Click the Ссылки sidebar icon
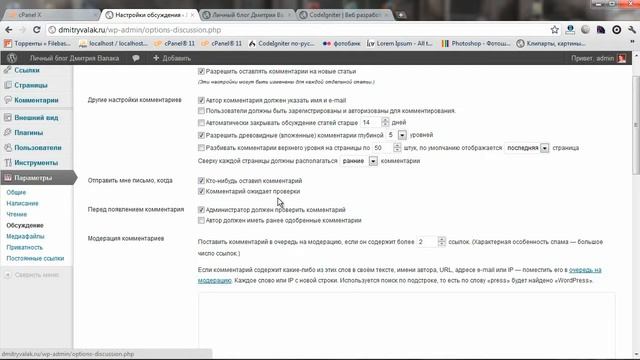The image size is (640, 360). 8,70
